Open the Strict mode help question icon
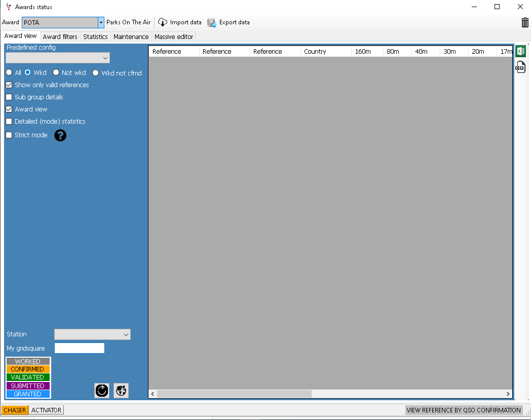The image size is (531, 420). (60, 135)
